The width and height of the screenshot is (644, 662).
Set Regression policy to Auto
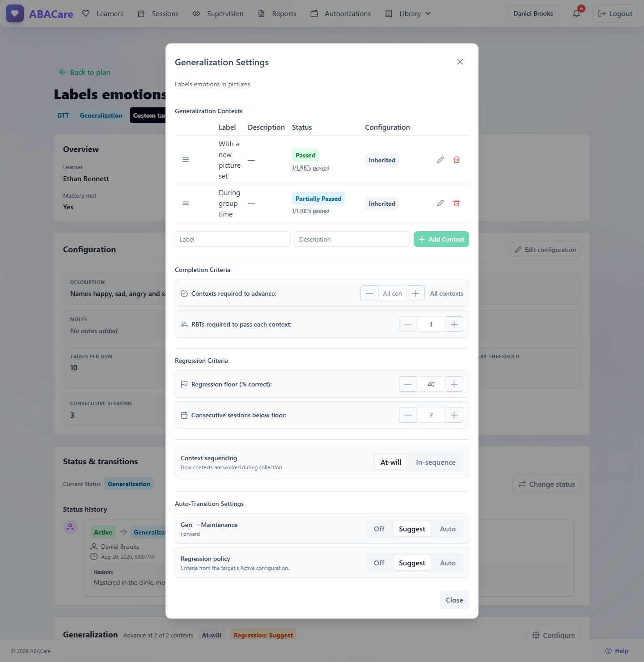tap(448, 563)
